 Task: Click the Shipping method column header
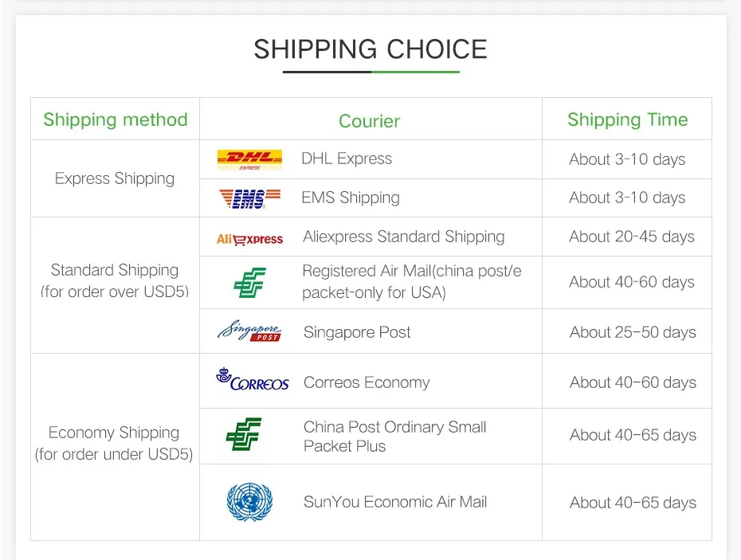coord(116,119)
